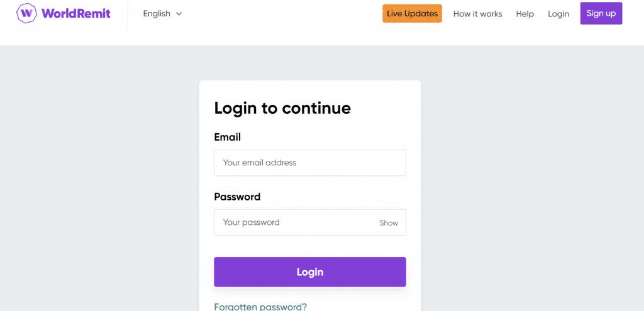Open the Help menu item
644x311 pixels.
525,14
